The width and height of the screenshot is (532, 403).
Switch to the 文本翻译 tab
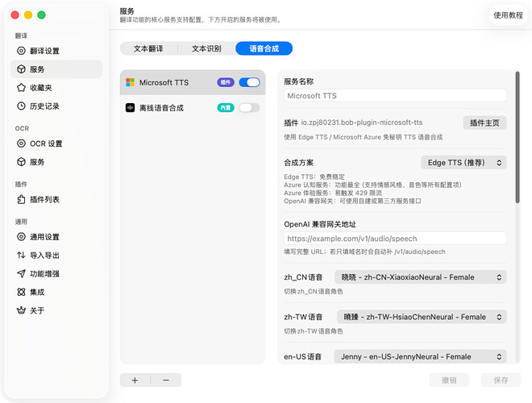(x=148, y=48)
